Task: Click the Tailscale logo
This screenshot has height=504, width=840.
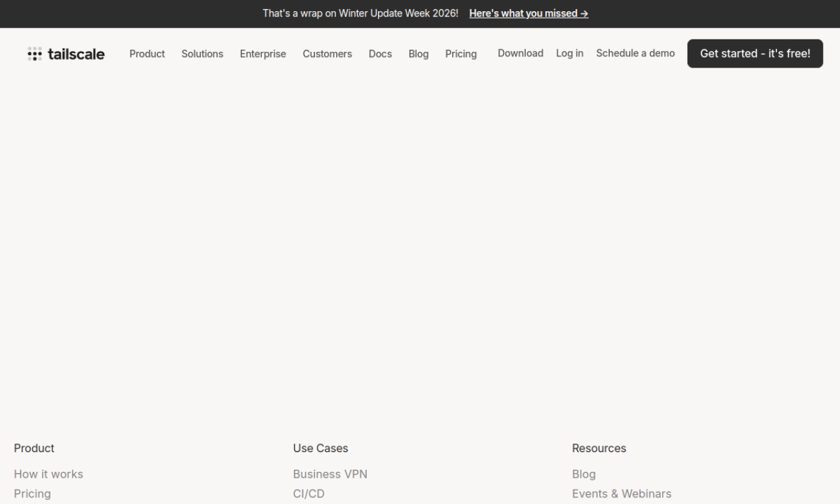Action: point(66,54)
